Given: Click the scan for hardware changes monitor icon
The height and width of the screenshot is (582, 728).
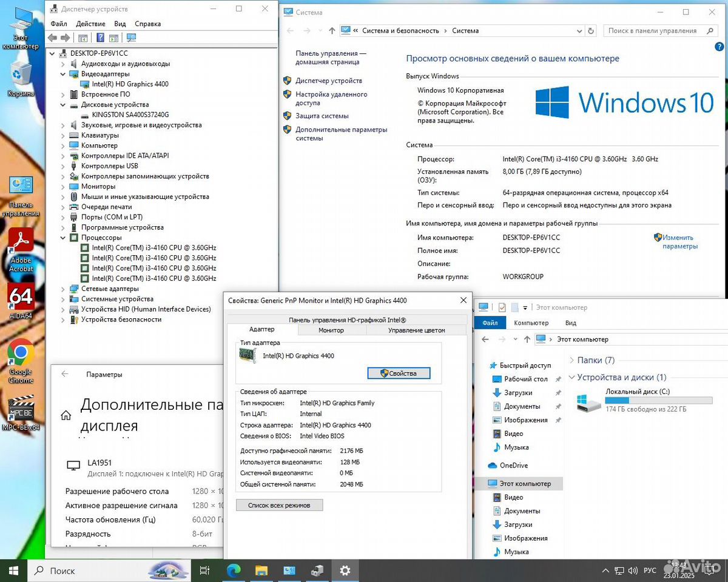Looking at the screenshot, I should coord(131,38).
